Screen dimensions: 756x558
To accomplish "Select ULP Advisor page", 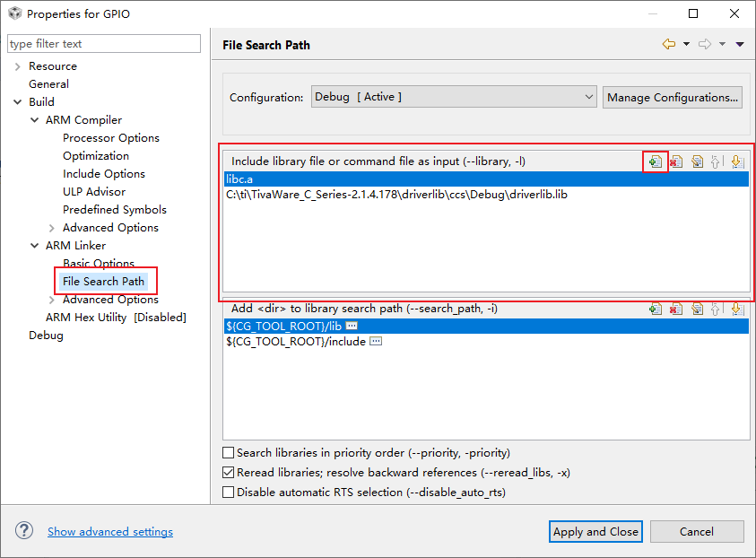I will point(94,191).
